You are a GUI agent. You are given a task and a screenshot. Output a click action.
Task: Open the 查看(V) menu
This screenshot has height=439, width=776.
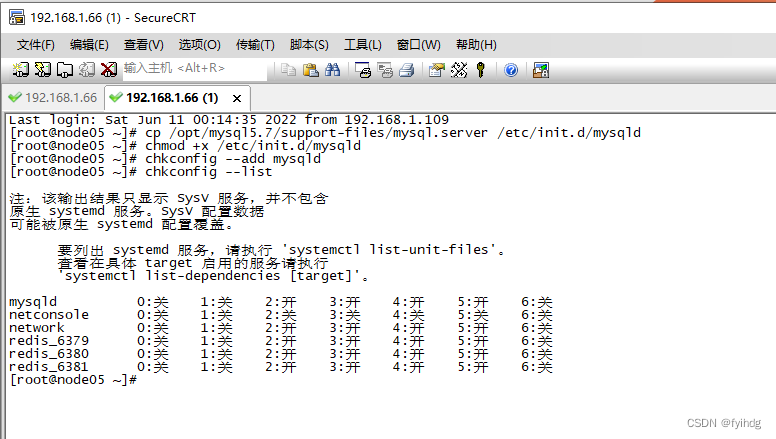coord(144,45)
